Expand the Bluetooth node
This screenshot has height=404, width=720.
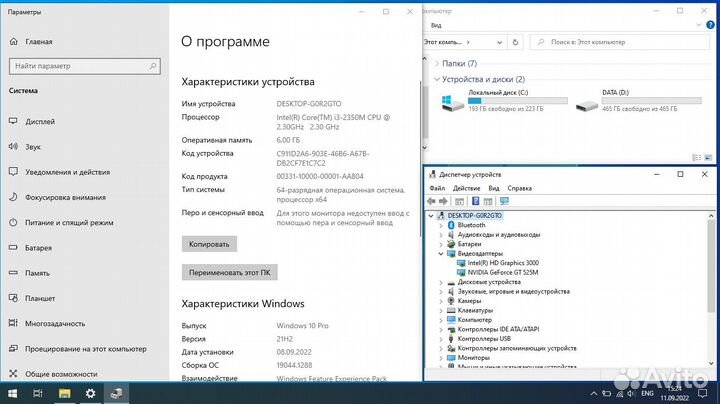441,225
